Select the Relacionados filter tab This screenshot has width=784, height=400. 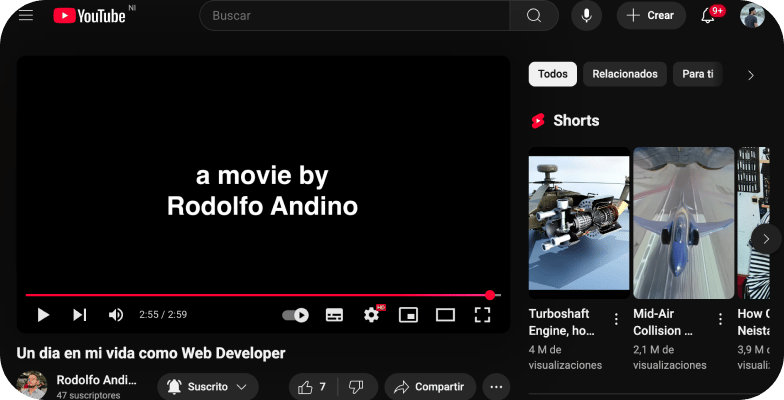[x=625, y=74]
